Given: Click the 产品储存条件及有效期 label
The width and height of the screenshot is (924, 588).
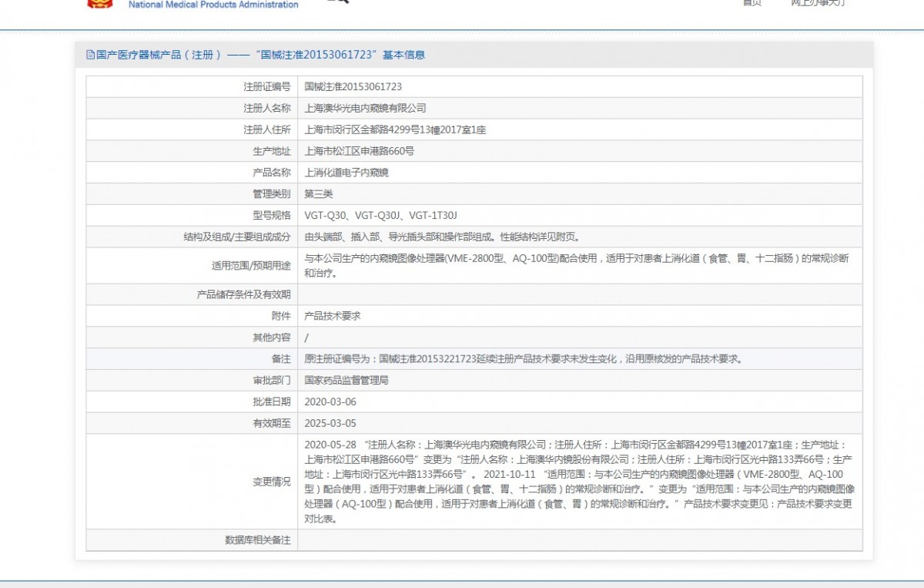Looking at the screenshot, I should (245, 294).
